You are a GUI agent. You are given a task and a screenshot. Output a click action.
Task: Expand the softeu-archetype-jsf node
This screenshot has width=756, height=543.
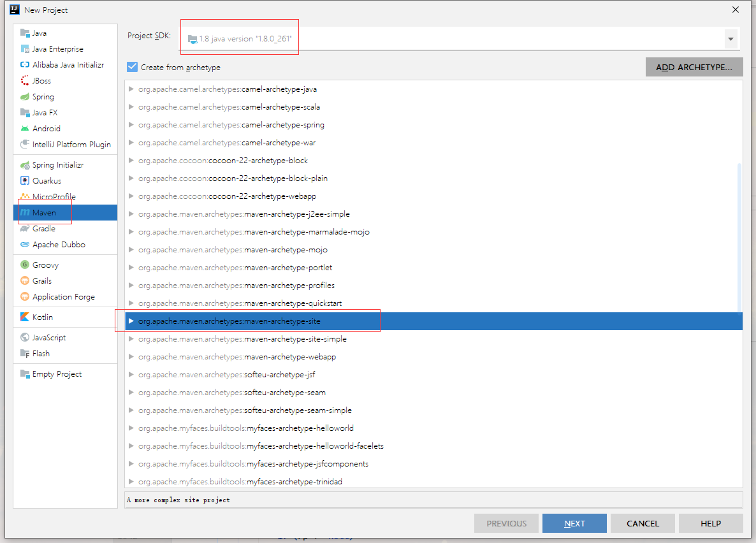(x=131, y=374)
